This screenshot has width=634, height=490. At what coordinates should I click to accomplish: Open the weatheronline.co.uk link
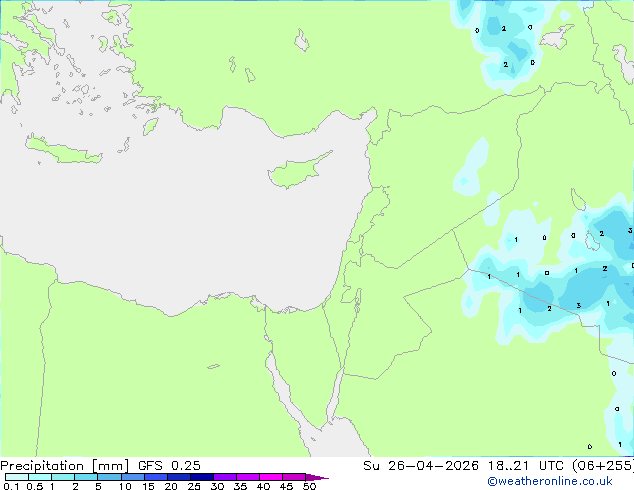(x=550, y=481)
